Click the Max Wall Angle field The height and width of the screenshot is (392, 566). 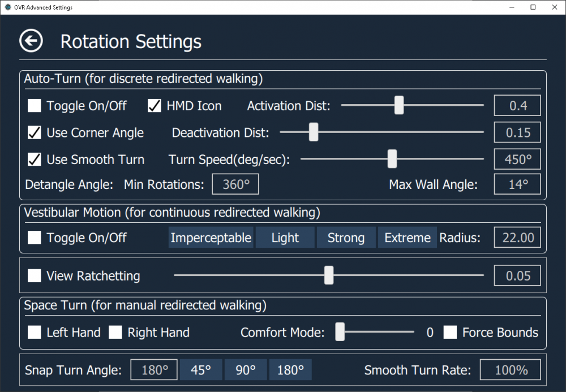[x=517, y=184]
